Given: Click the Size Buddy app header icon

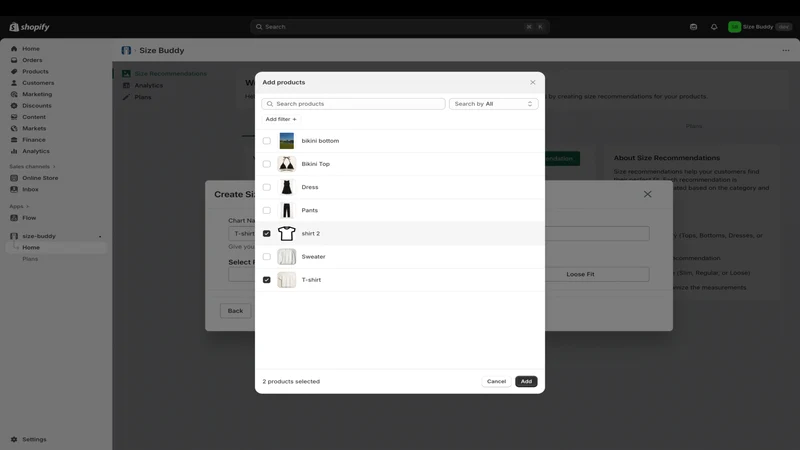Looking at the screenshot, I should (126, 51).
